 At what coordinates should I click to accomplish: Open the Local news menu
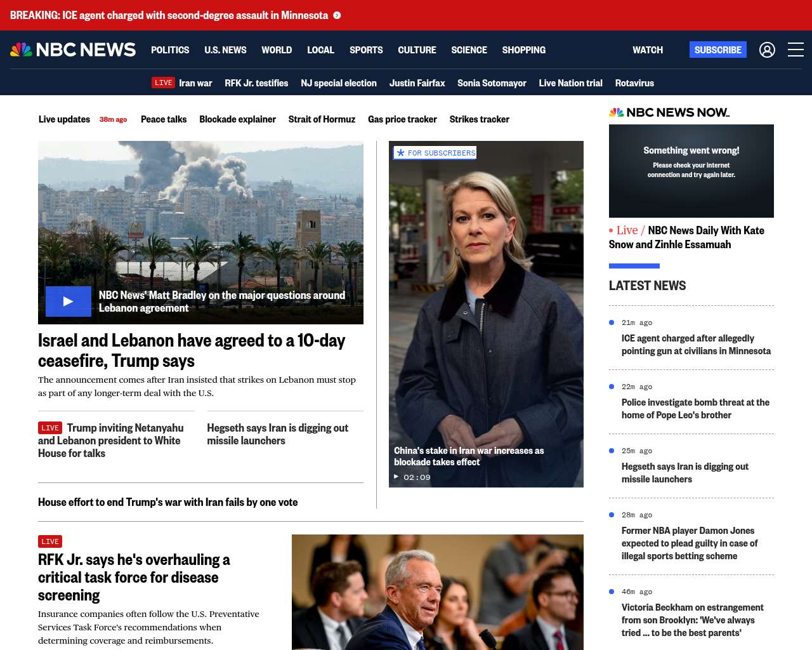[x=320, y=50]
